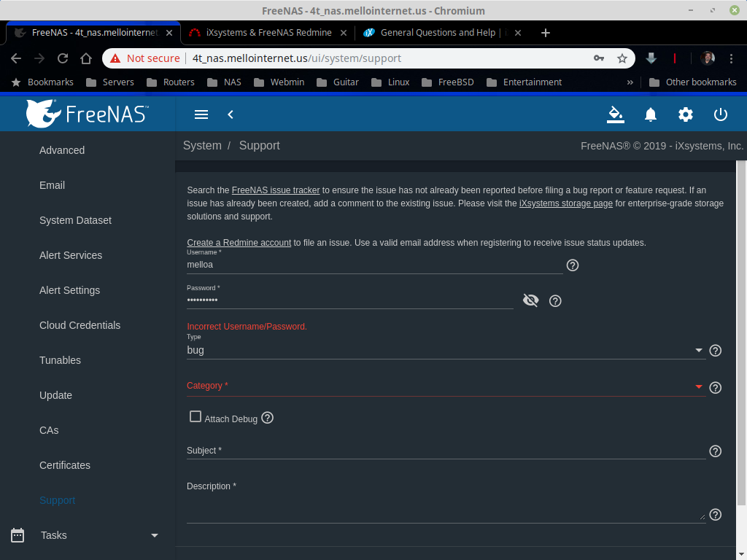
Task: Click the page vertical scrollbar
Action: point(741,333)
